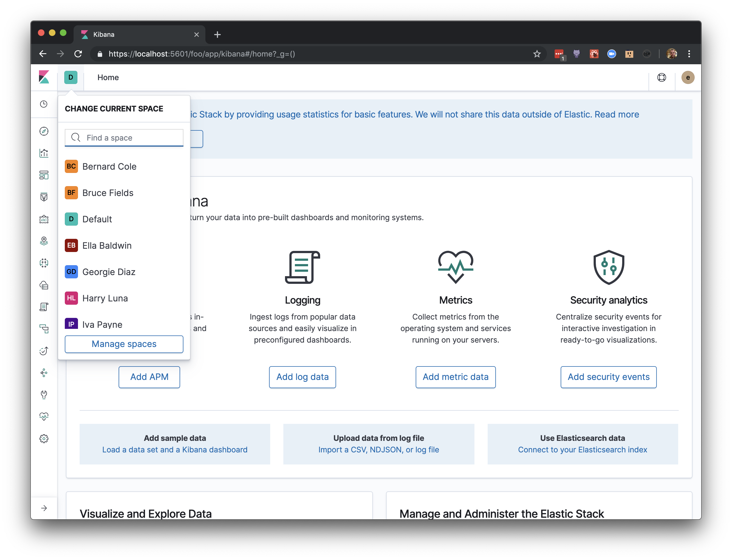Open APM icon in sidebar
Screen dimensions: 732x560
(44, 329)
